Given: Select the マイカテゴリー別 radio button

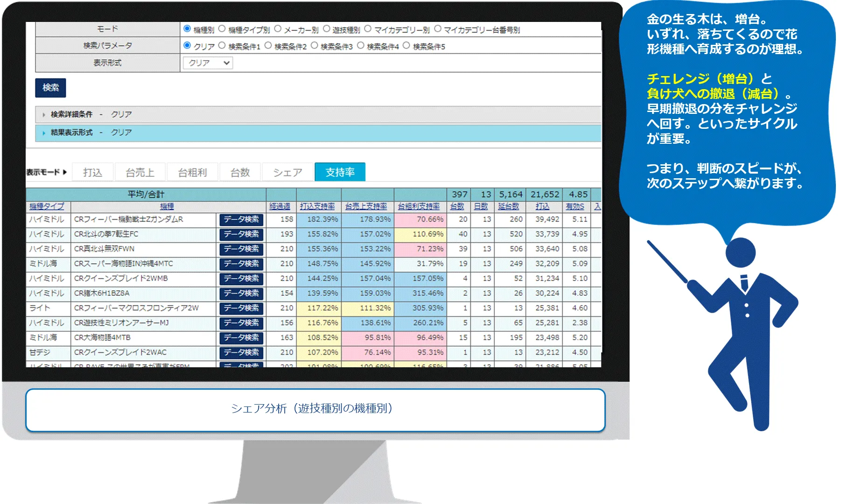Looking at the screenshot, I should (x=368, y=29).
